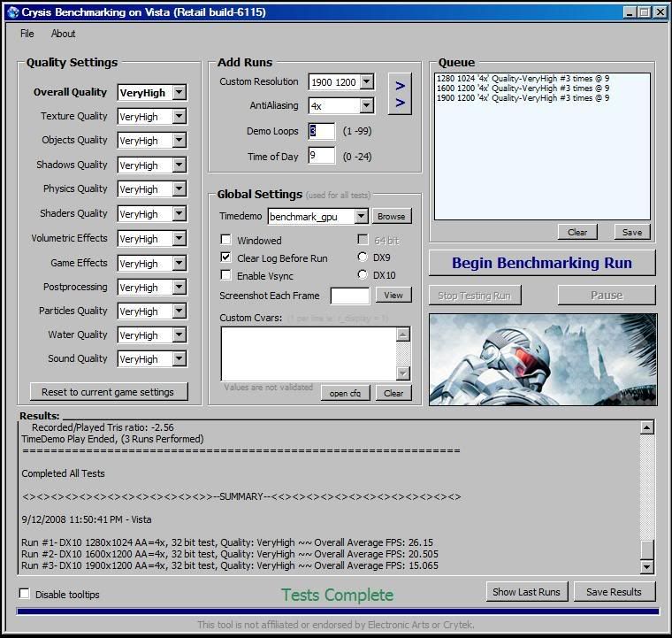Image resolution: width=672 pixels, height=638 pixels.
Task: Select the 1600 1200 queue entry
Action: tap(523, 88)
